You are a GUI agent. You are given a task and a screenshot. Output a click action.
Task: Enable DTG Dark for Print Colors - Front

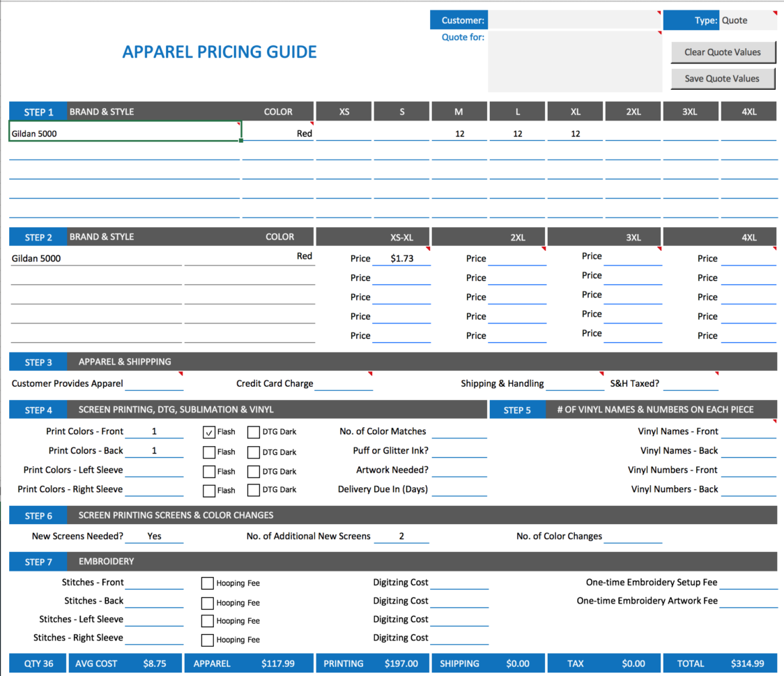pyautogui.click(x=253, y=432)
